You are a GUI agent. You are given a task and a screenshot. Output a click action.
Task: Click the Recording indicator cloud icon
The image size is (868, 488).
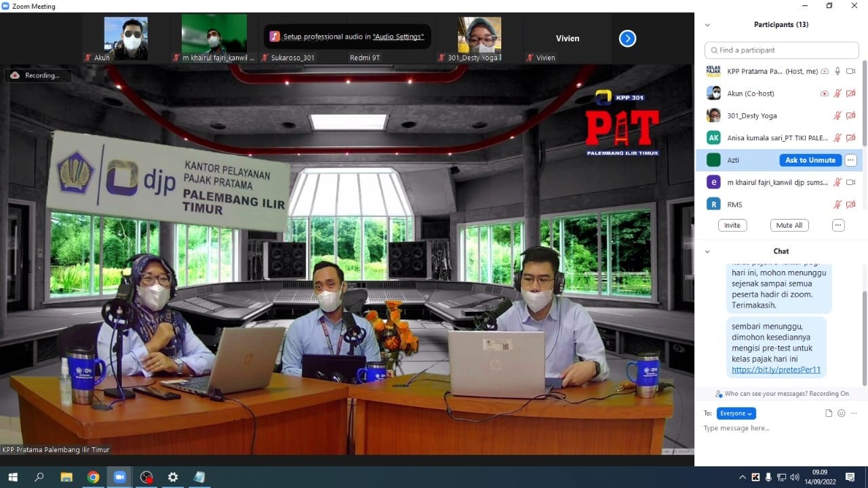coord(15,75)
